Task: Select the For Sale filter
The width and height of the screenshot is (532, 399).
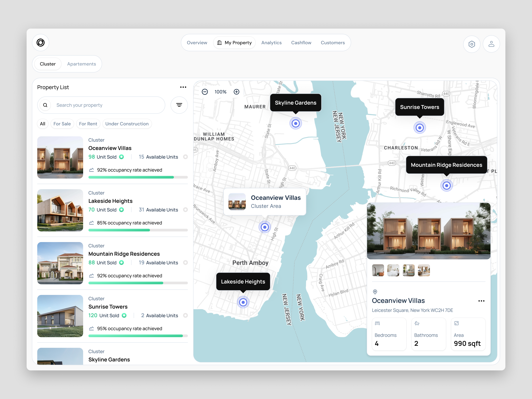Action: [x=62, y=124]
